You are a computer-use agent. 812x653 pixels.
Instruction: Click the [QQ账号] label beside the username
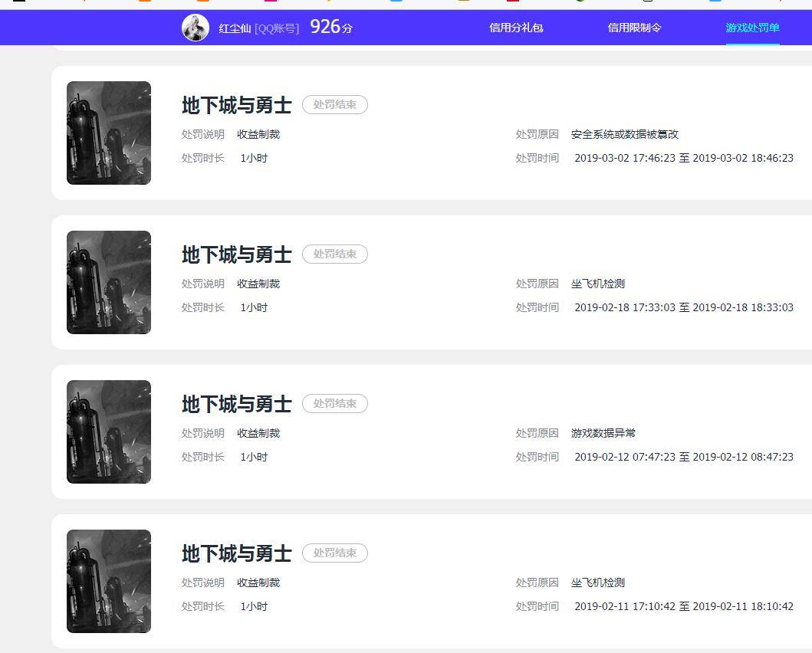[x=278, y=30]
